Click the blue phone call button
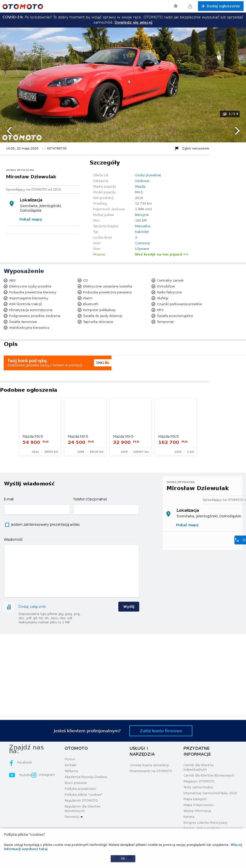 pos(240,540)
